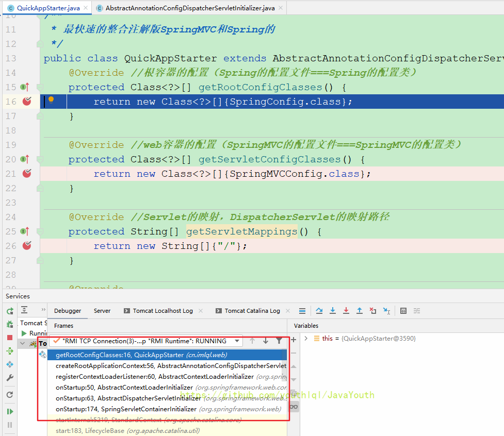The width and height of the screenshot is (504, 436).
Task: Click the Step Over debugger icon
Action: tap(319, 311)
